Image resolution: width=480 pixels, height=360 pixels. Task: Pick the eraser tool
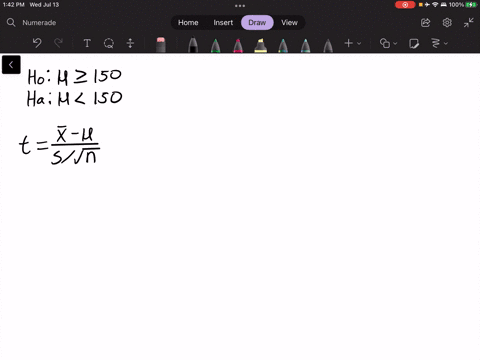tap(161, 44)
